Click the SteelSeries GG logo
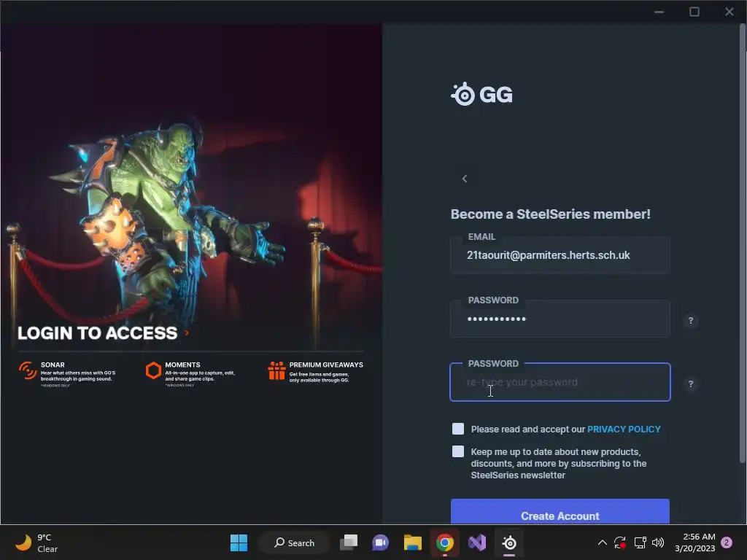 tap(481, 94)
